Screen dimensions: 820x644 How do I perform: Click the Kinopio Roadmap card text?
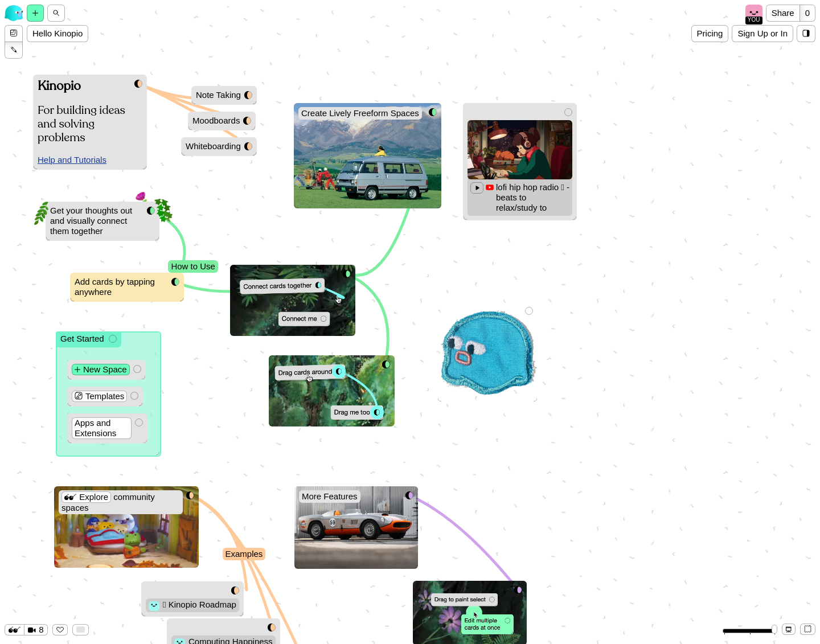tap(199, 605)
